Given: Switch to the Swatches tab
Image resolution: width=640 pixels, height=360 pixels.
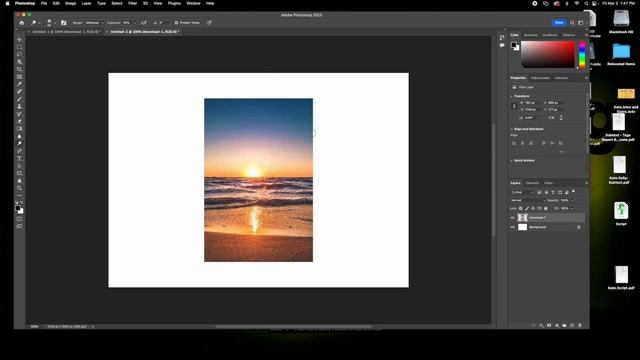Looking at the screenshot, I should pyautogui.click(x=531, y=35).
